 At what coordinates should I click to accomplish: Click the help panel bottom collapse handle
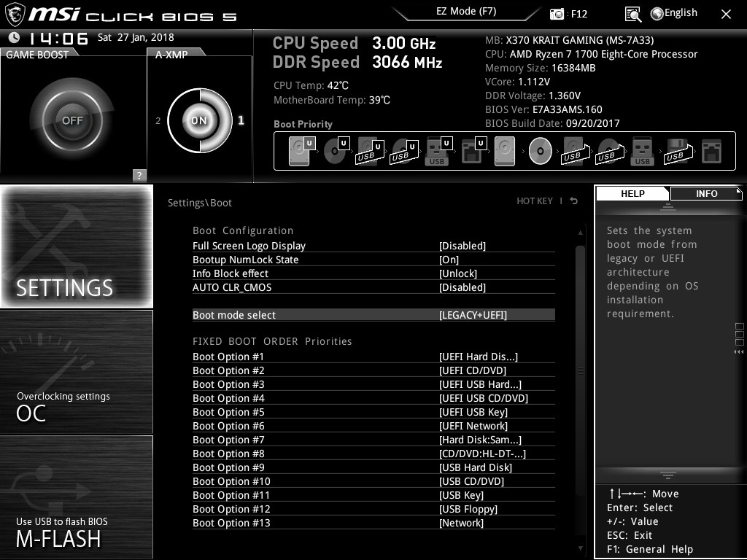pyautogui.click(x=668, y=475)
